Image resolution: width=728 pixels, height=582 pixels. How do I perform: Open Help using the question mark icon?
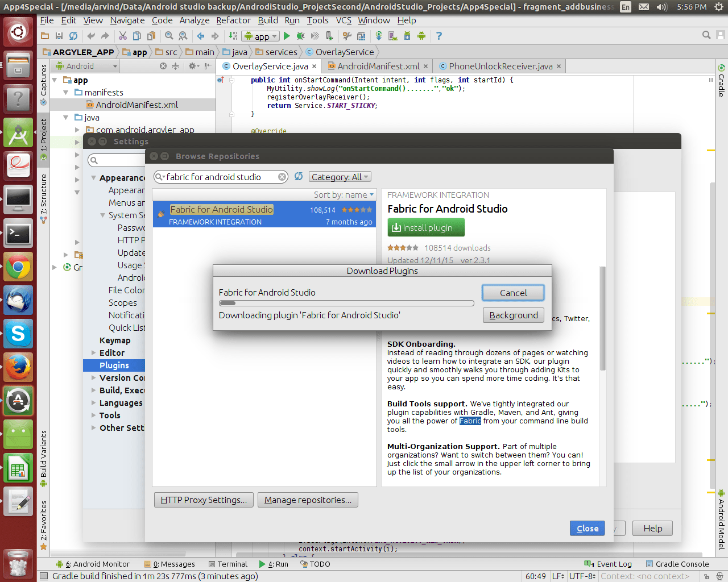[x=439, y=36]
